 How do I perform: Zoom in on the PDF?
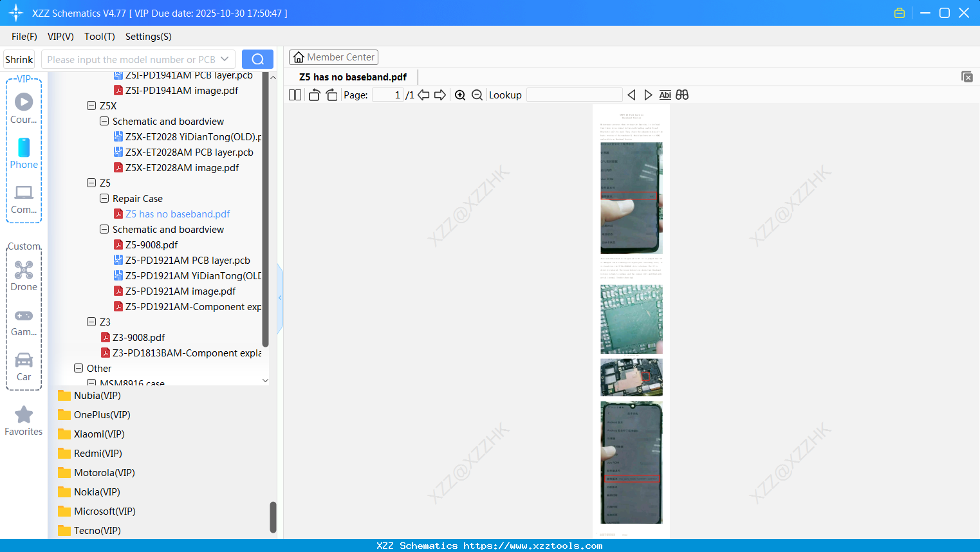460,95
